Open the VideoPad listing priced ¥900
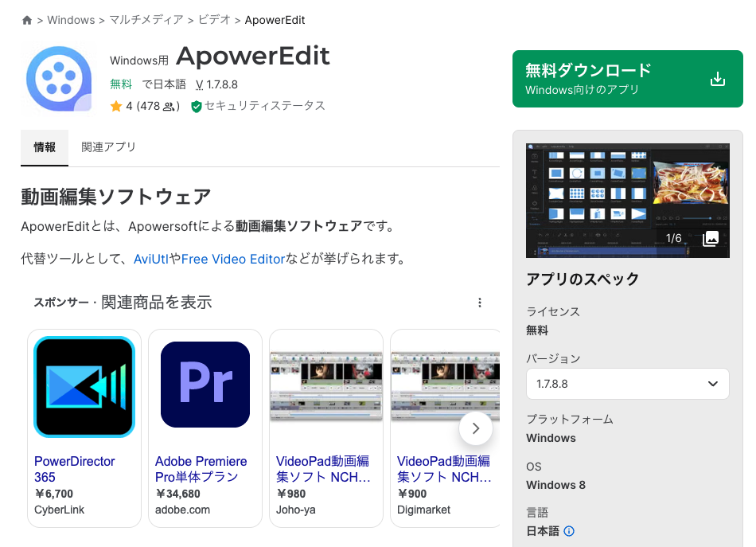The width and height of the screenshot is (756, 547). click(444, 469)
